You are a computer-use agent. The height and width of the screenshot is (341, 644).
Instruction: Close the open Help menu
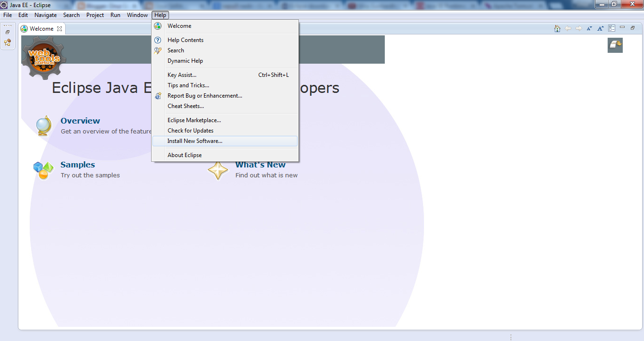pos(161,15)
